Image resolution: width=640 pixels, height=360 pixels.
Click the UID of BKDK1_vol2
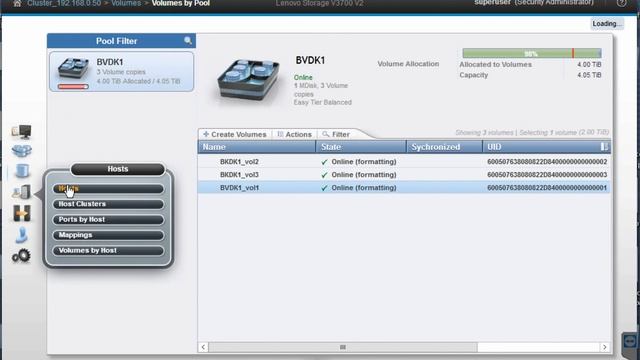pyautogui.click(x=547, y=162)
